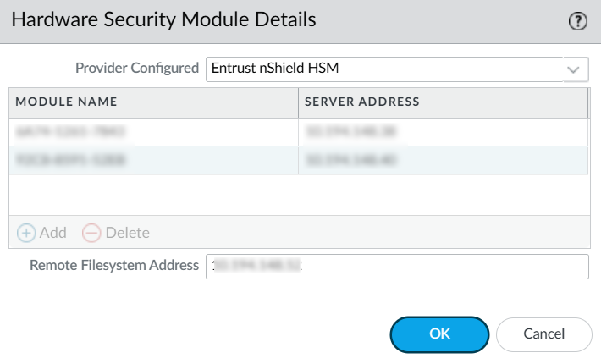This screenshot has height=364, width=601.
Task: Click the Hardware Security Module Details title
Action: pyautogui.click(x=163, y=20)
